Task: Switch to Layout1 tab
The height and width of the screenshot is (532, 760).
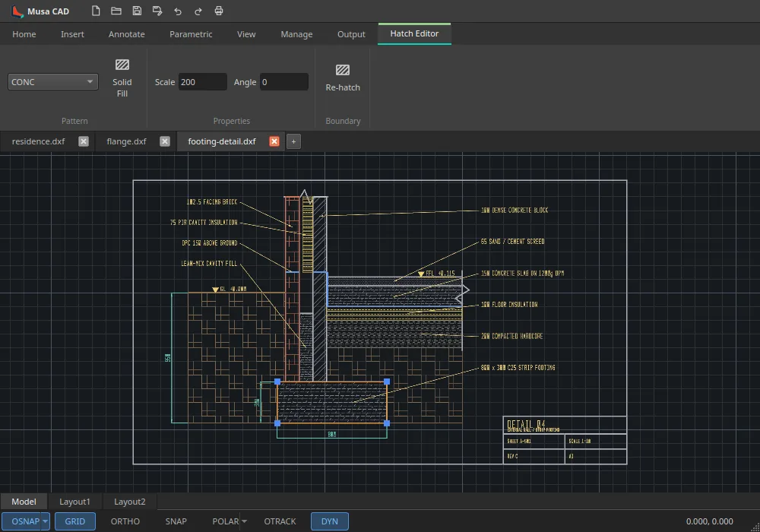Action: [x=74, y=502]
